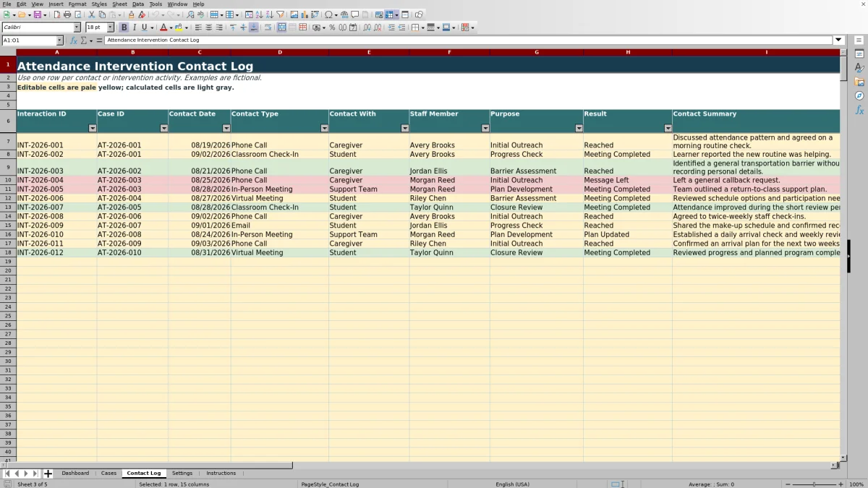Image resolution: width=868 pixels, height=488 pixels.
Task: Expand the formula bar arrow
Action: point(839,40)
